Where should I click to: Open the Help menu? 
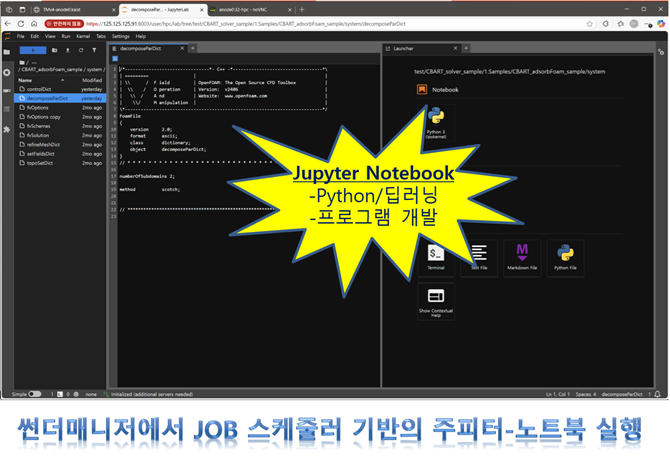[141, 36]
